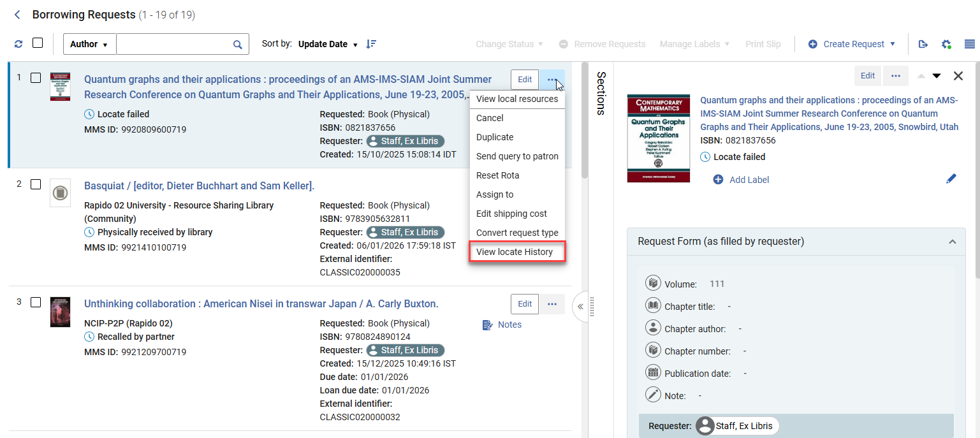Screen dimensions: 980x438
Task: Choose Send query to patron
Action: pyautogui.click(x=517, y=156)
